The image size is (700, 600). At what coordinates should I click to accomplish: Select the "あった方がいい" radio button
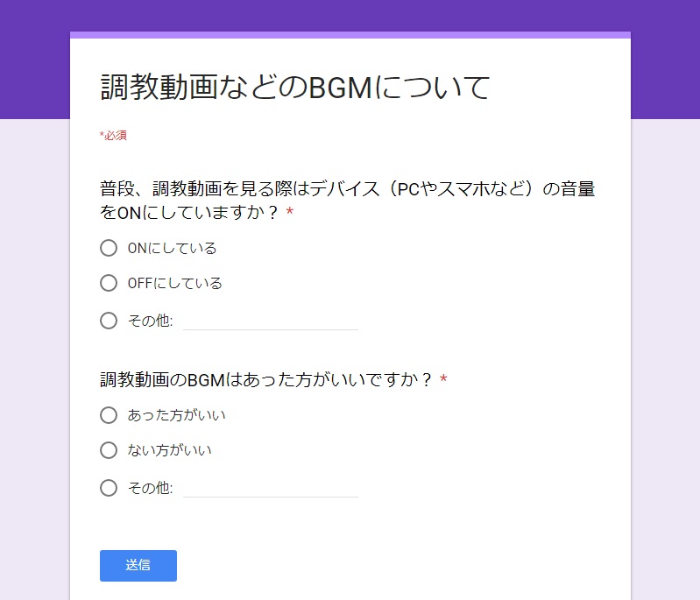pos(109,415)
